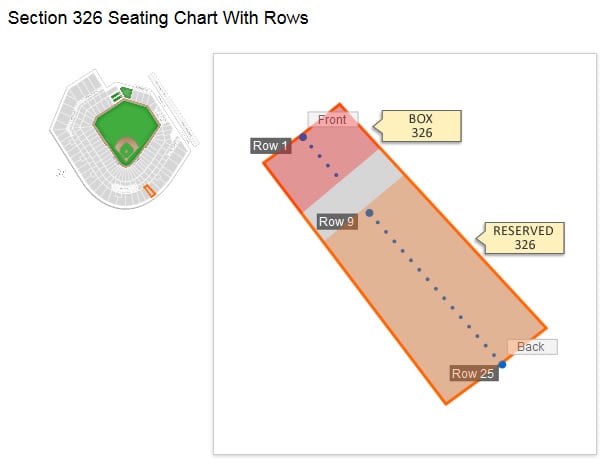Viewport: 616px width, 473px height.
Task: Click the infield diamond on the stadium map
Action: (126, 149)
